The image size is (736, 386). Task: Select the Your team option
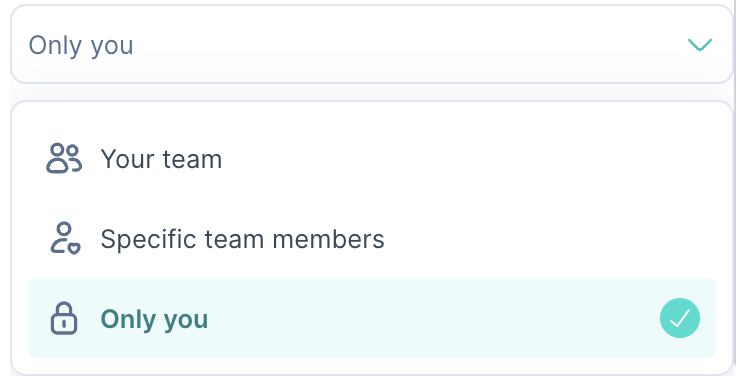point(371,159)
